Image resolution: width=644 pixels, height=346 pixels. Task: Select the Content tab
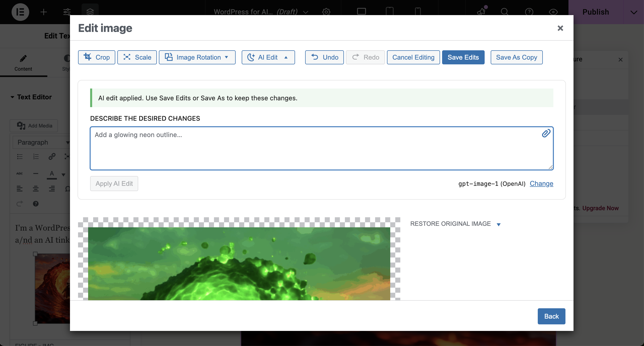tap(23, 63)
